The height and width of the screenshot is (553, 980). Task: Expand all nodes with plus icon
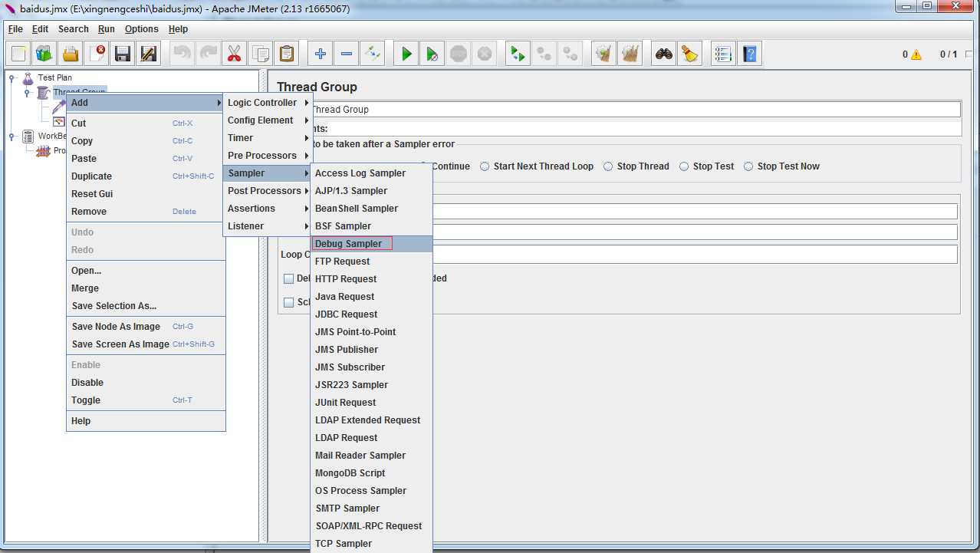point(321,54)
